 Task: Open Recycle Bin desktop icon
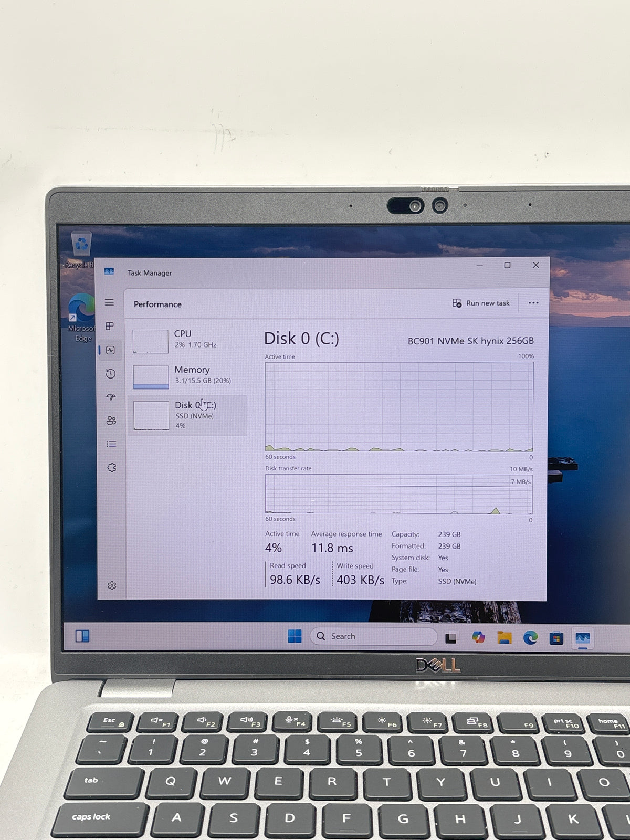click(x=81, y=250)
